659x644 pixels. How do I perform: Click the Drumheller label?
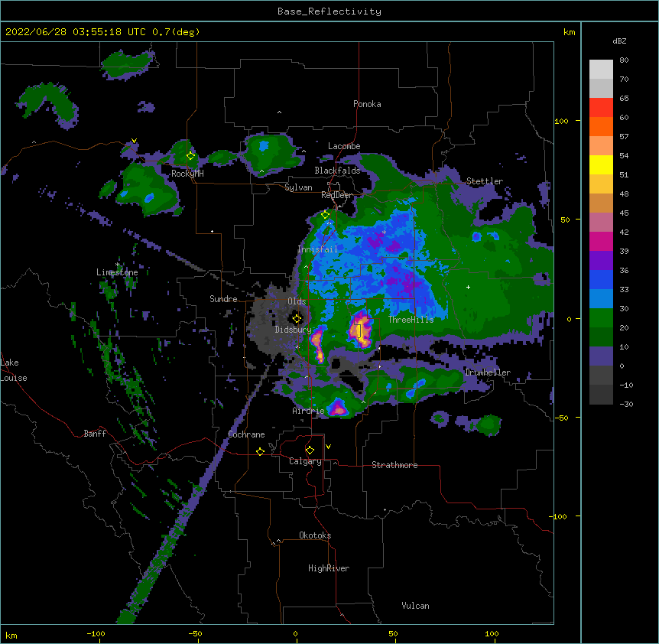point(488,372)
